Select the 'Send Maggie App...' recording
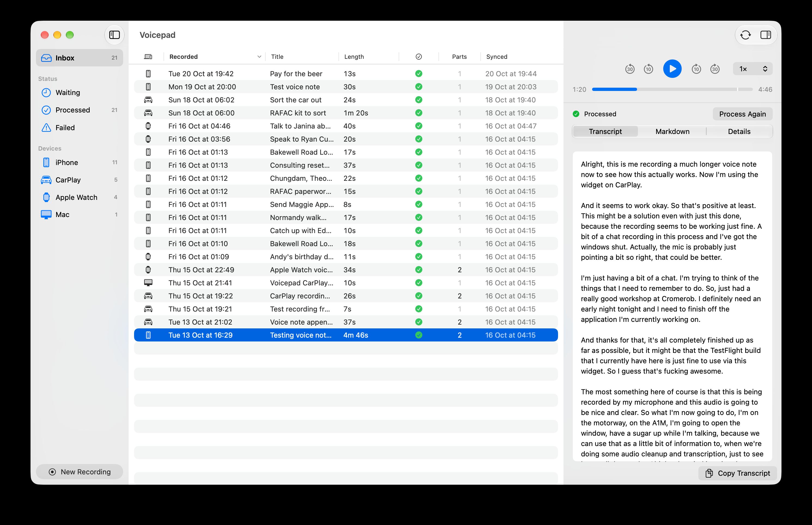The height and width of the screenshot is (525, 812). pyautogui.click(x=346, y=204)
